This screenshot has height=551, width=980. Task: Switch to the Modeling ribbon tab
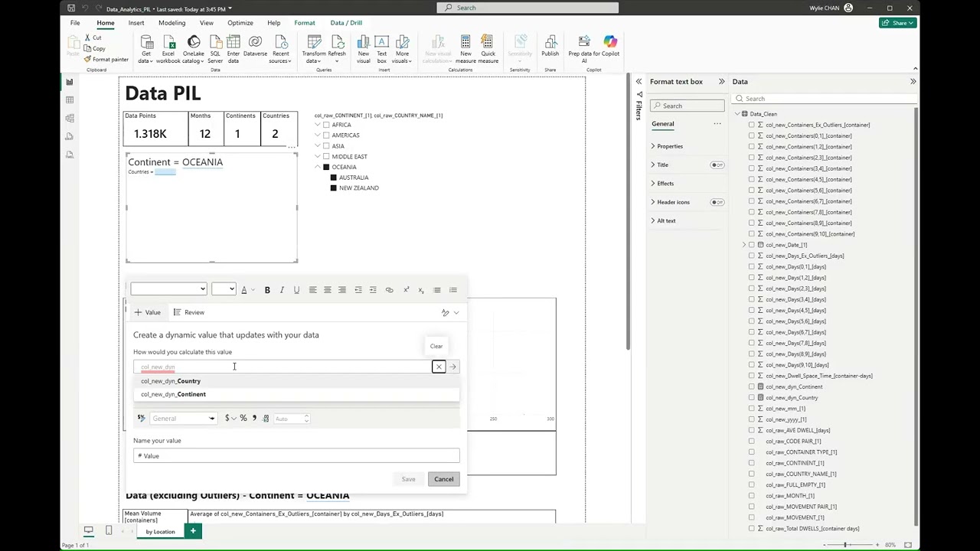(171, 23)
